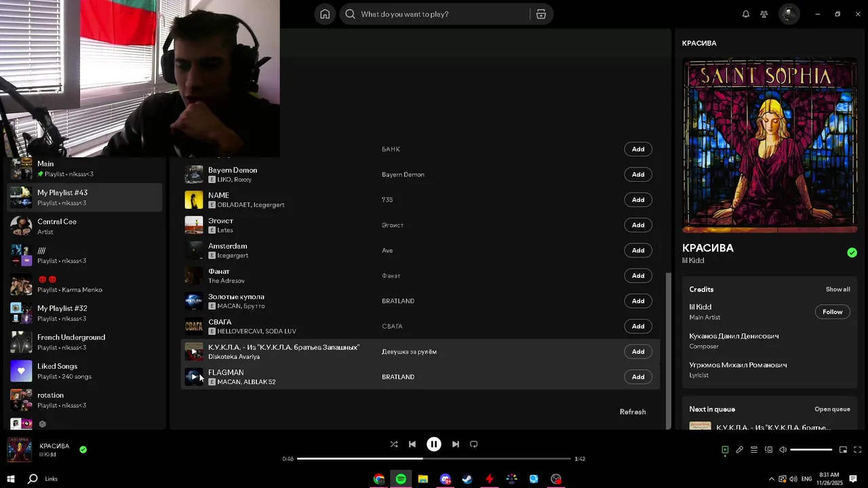The image size is (868, 488).
Task: Select My Playlist #43
Action: [x=85, y=197]
